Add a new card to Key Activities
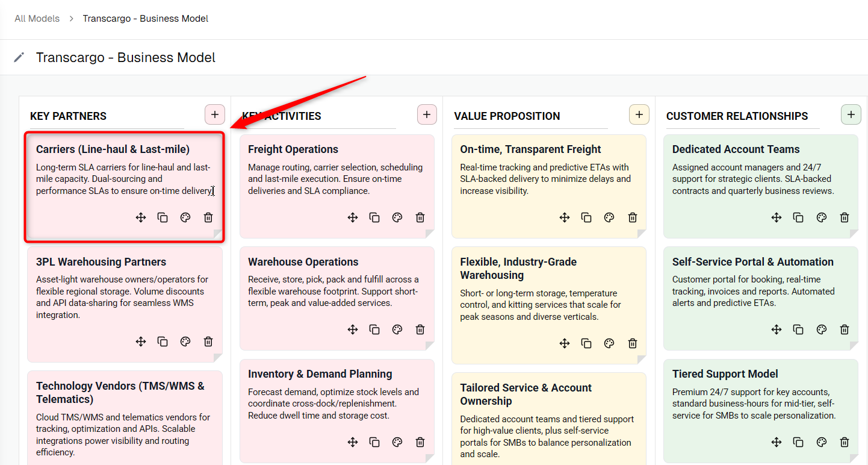 427,114
